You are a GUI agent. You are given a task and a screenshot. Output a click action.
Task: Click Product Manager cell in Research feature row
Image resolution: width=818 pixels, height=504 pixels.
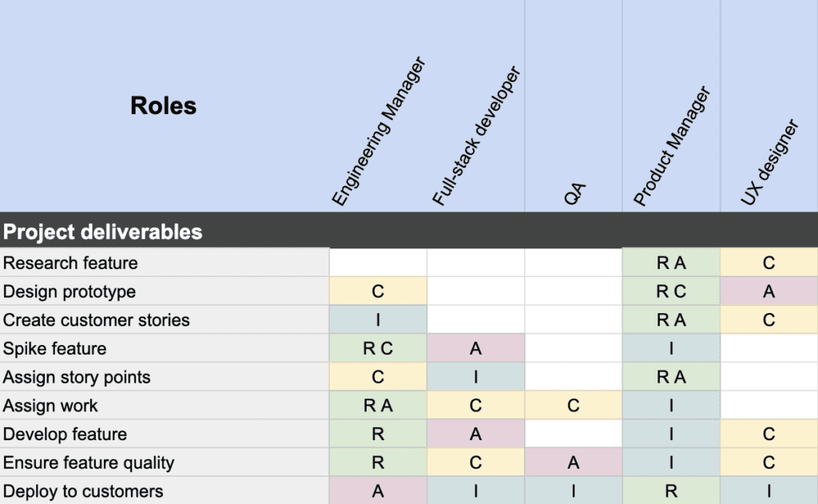pos(671,263)
